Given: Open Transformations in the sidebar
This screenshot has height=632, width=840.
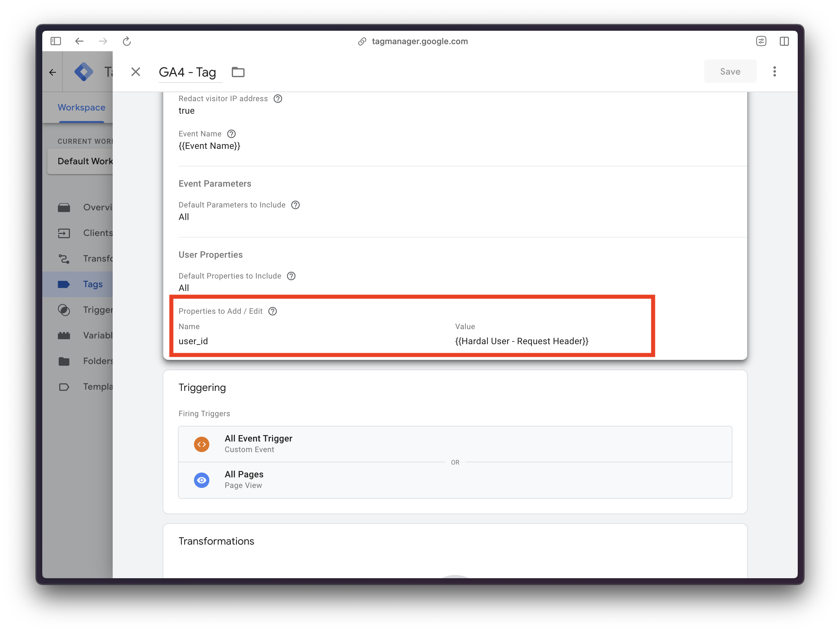Looking at the screenshot, I should click(x=77, y=259).
